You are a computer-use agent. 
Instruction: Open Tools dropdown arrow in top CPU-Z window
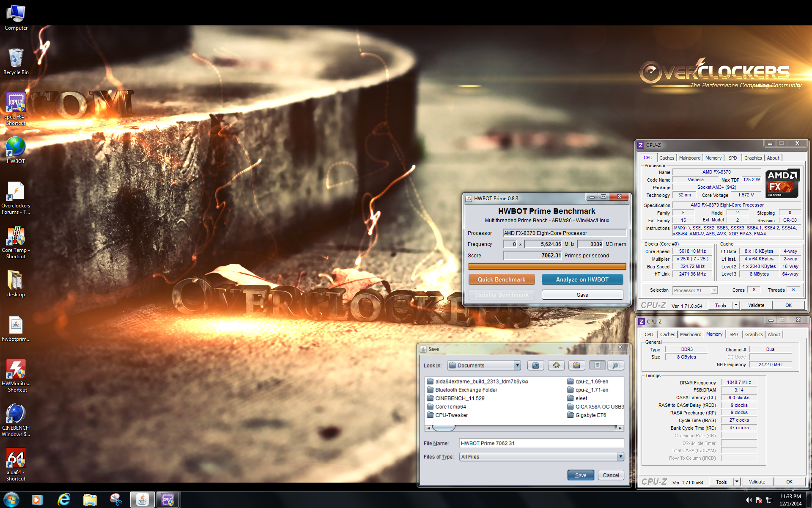click(x=736, y=305)
